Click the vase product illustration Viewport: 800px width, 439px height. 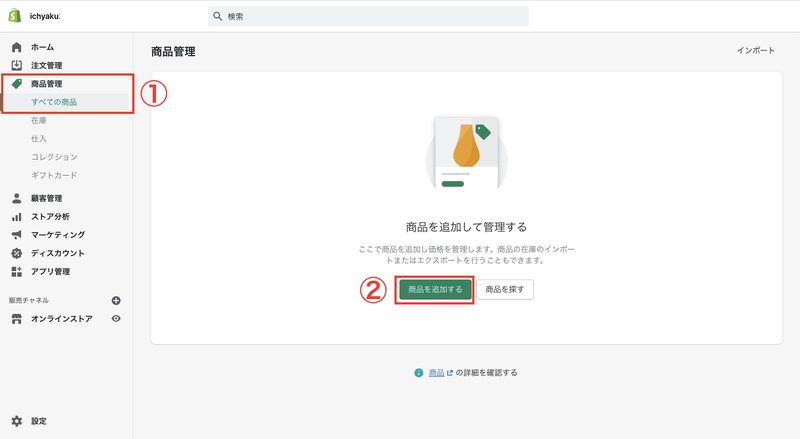(466, 153)
